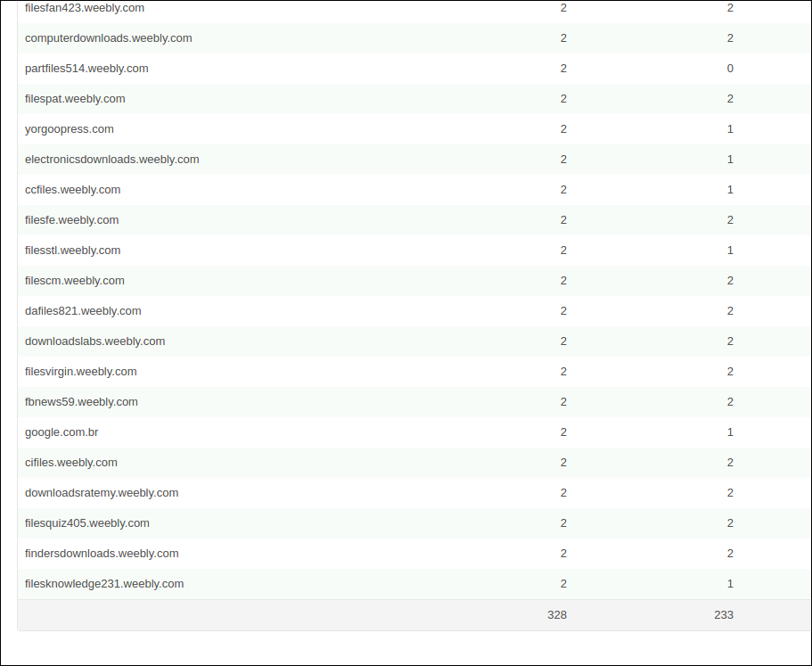
Task: Click yorgoopress.com domain
Action: pos(70,129)
